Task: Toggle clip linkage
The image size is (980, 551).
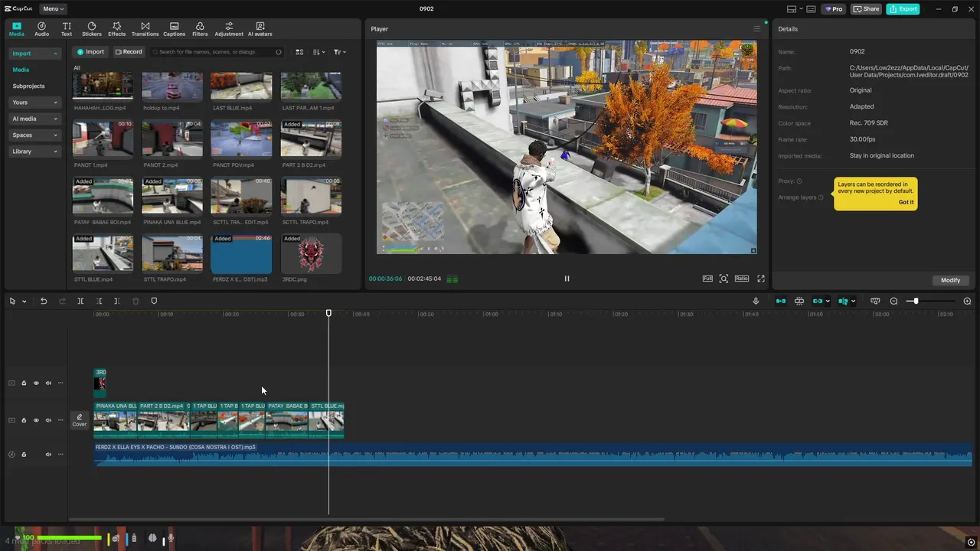Action: (x=818, y=302)
